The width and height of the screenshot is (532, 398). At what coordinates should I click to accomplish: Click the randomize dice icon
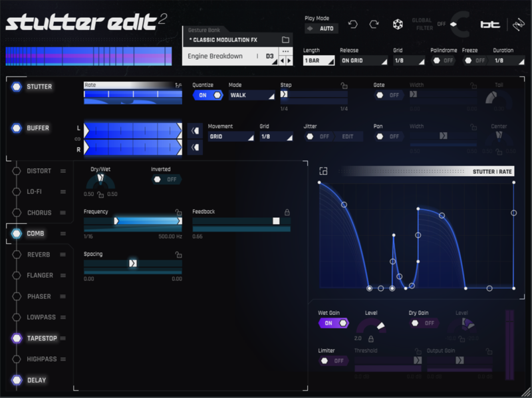[397, 25]
